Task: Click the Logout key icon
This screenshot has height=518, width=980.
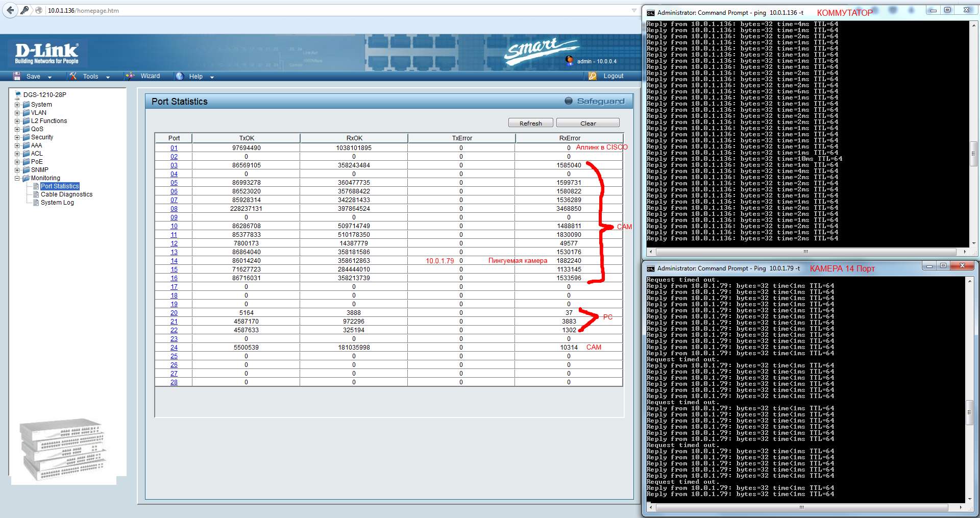Action: click(x=593, y=76)
